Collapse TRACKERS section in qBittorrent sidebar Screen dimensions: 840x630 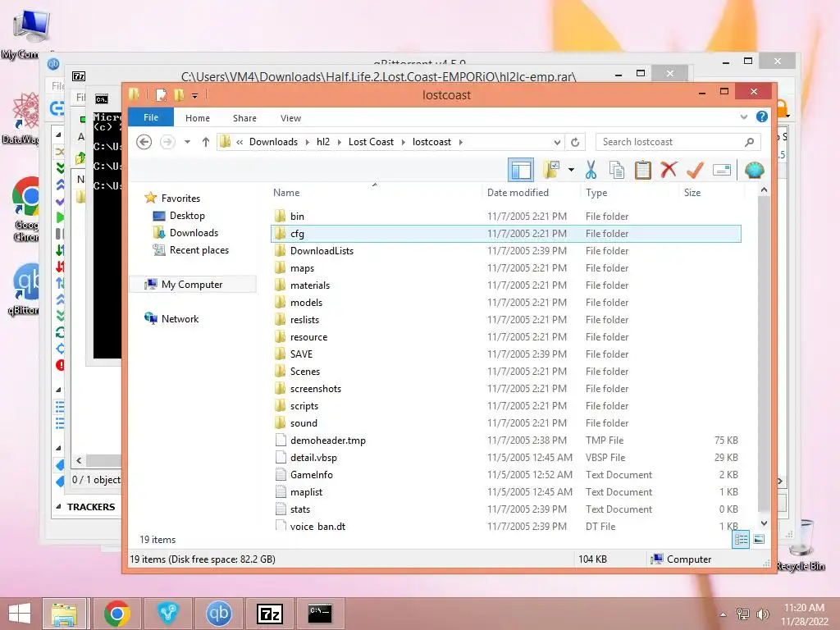[58, 507]
